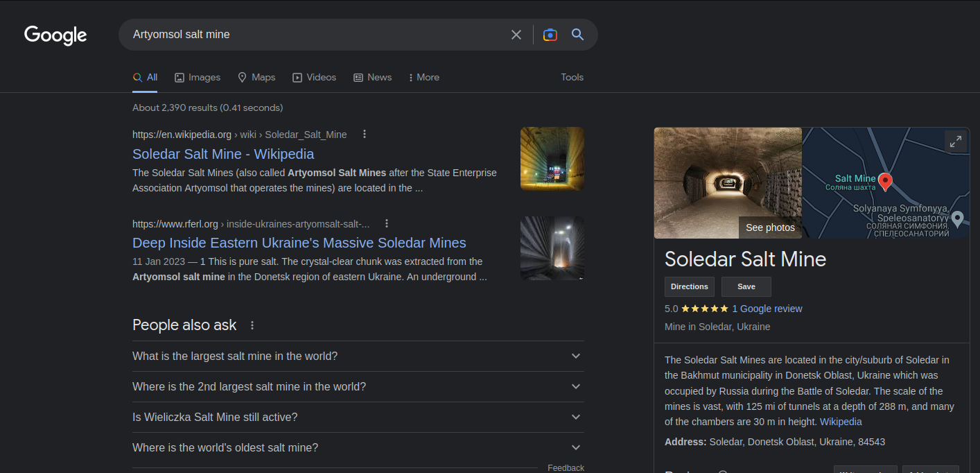Open the More search options menu

pyautogui.click(x=424, y=78)
